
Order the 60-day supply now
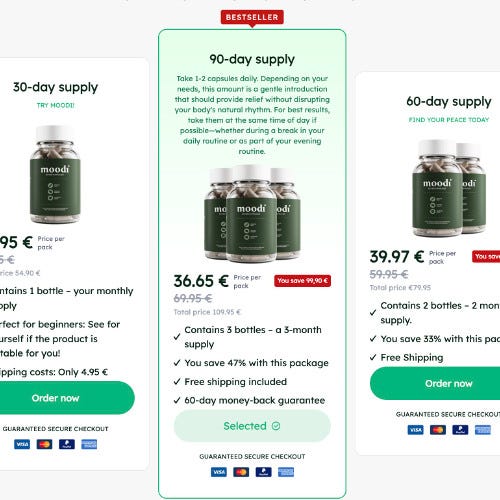coord(435,383)
